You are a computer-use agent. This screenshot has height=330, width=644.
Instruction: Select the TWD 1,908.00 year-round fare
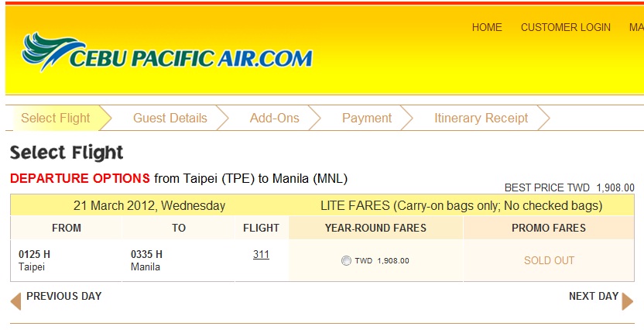tap(346, 261)
